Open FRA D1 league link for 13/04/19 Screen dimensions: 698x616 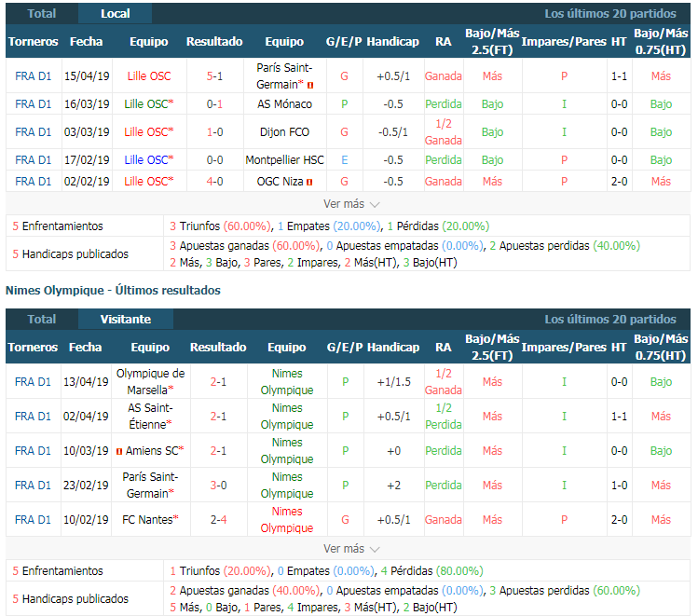click(33, 382)
